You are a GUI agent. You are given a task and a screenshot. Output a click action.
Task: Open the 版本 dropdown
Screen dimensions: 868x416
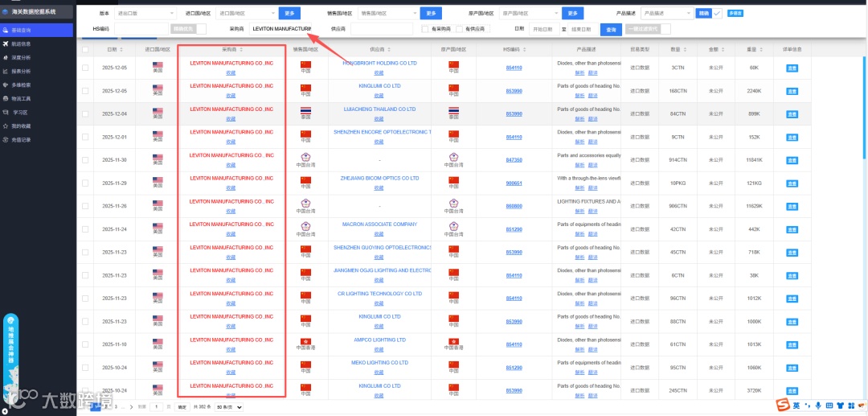coord(145,14)
